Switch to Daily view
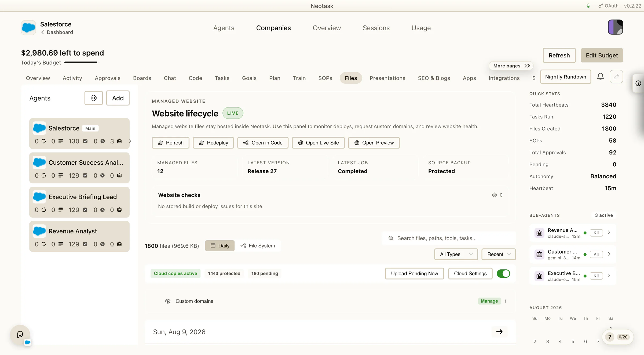Image resolution: width=644 pixels, height=355 pixels. 220,246
